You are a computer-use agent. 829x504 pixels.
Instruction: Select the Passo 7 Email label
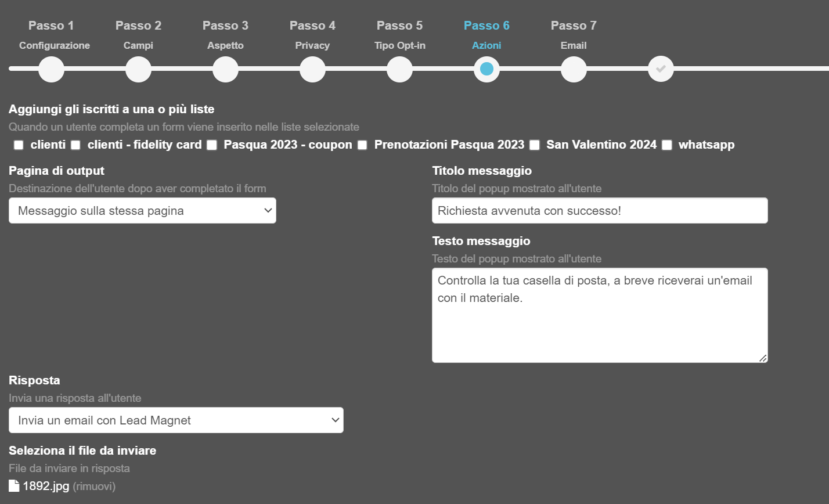tap(574, 44)
